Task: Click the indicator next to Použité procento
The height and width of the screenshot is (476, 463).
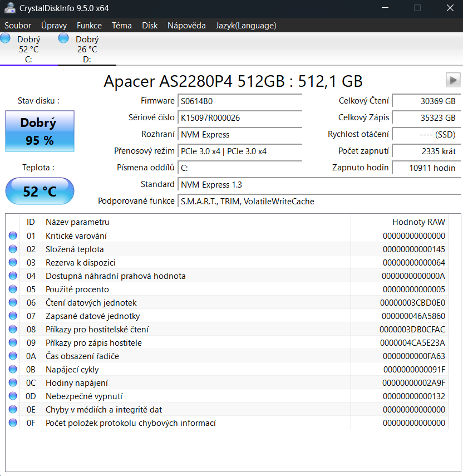Action: 12,289
